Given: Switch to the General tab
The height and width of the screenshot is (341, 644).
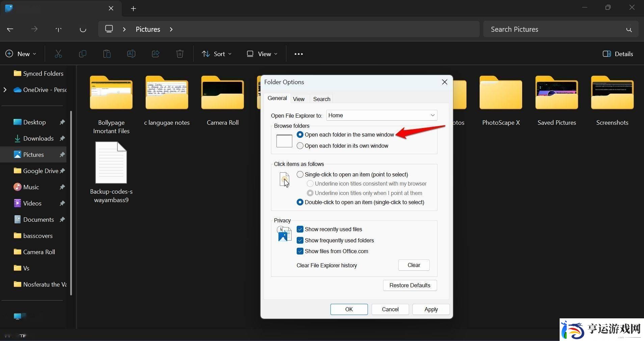Looking at the screenshot, I should (277, 98).
